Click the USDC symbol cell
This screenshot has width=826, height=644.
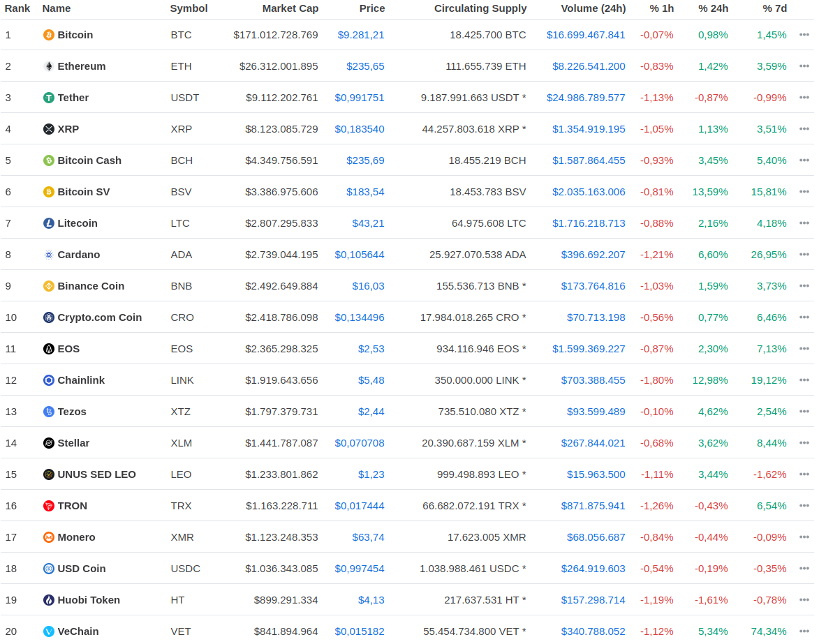[x=186, y=569]
